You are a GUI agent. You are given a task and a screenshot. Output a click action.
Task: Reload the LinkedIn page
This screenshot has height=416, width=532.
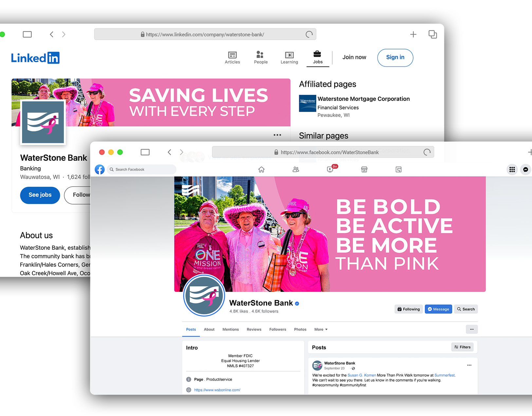tap(309, 34)
